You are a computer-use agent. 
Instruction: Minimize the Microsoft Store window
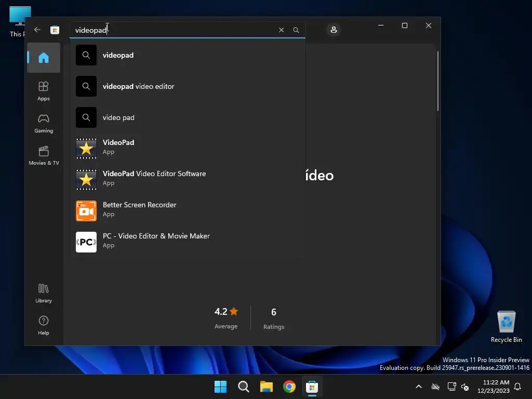(381, 25)
